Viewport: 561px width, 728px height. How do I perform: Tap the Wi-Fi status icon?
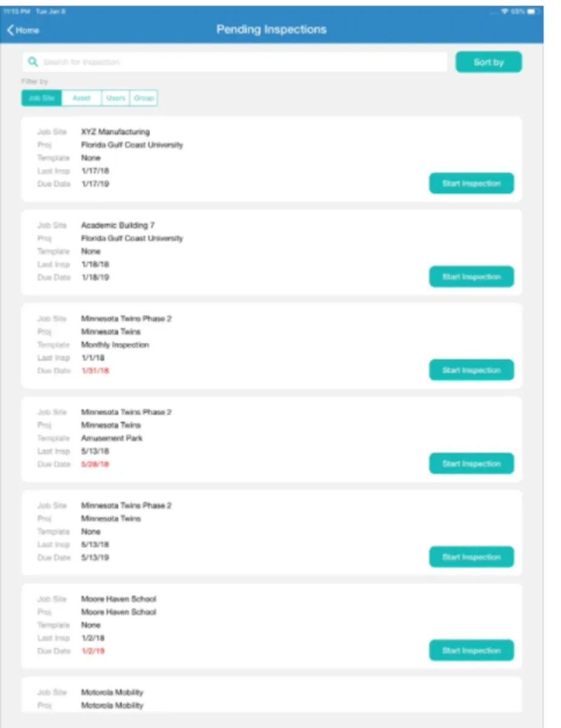click(504, 12)
